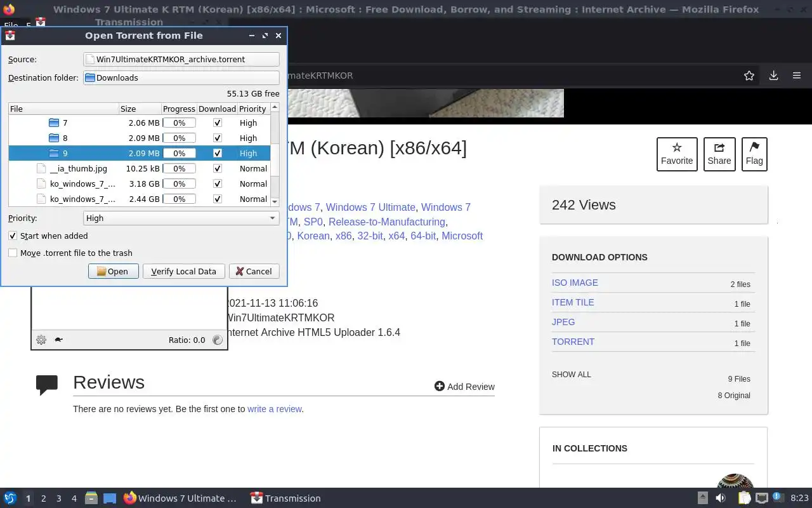Switch to the Transmission taskbar entry

click(x=285, y=498)
